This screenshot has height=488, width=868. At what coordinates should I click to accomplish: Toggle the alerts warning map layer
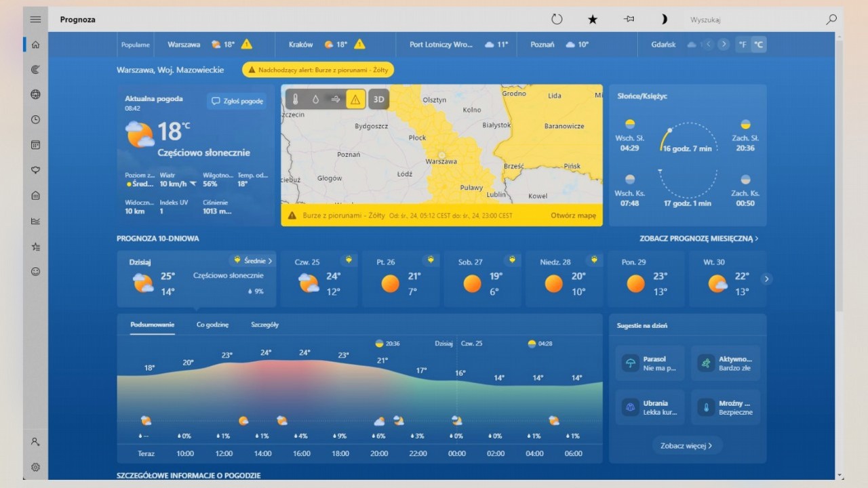[x=355, y=99]
